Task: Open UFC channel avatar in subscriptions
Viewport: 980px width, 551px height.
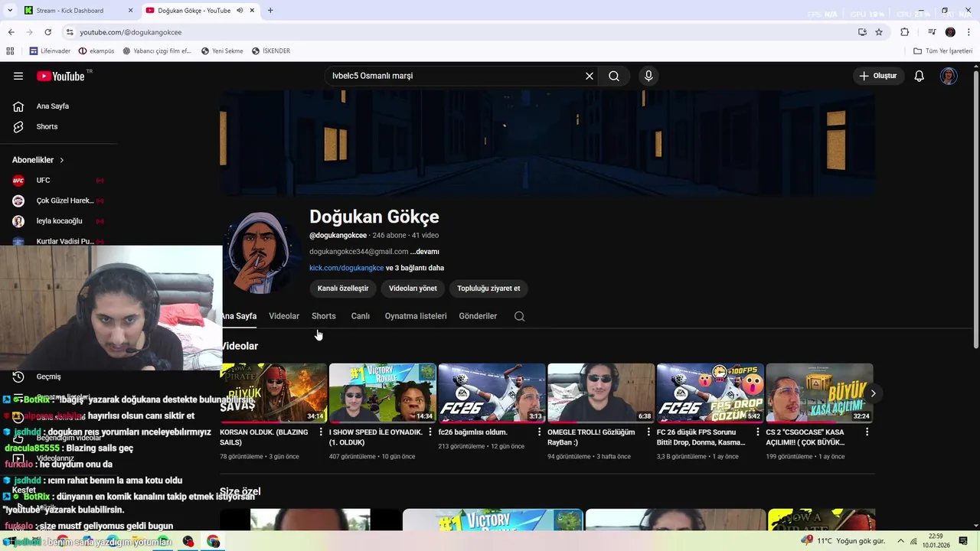Action: pos(18,181)
